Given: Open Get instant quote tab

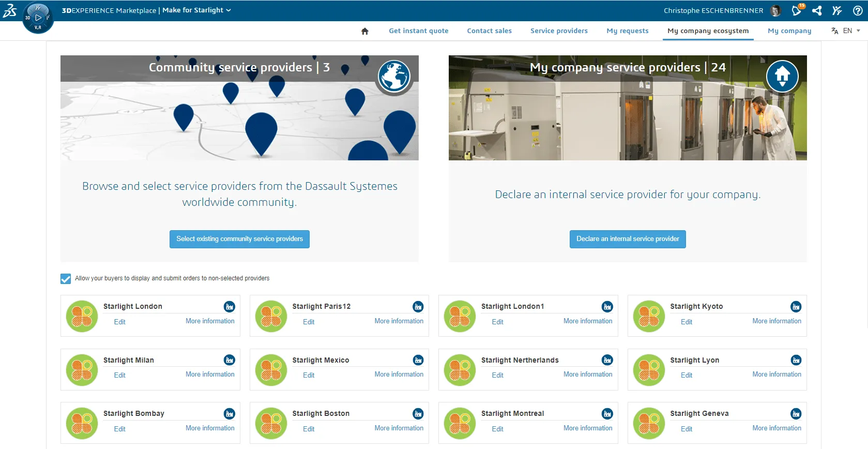Looking at the screenshot, I should 419,31.
